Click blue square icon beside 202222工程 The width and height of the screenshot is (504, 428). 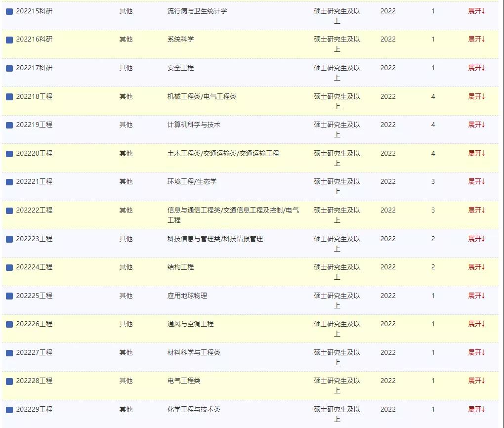pyautogui.click(x=9, y=211)
